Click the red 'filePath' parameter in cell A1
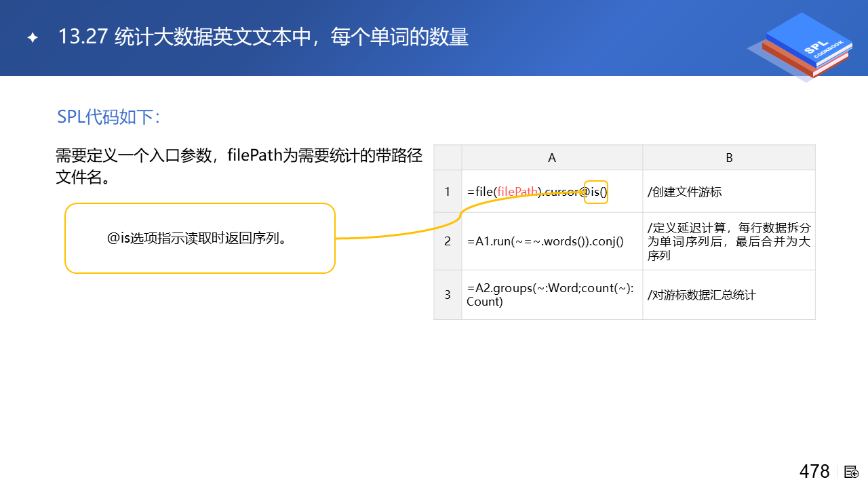Viewport: 868px width, 488px height. pos(518,192)
